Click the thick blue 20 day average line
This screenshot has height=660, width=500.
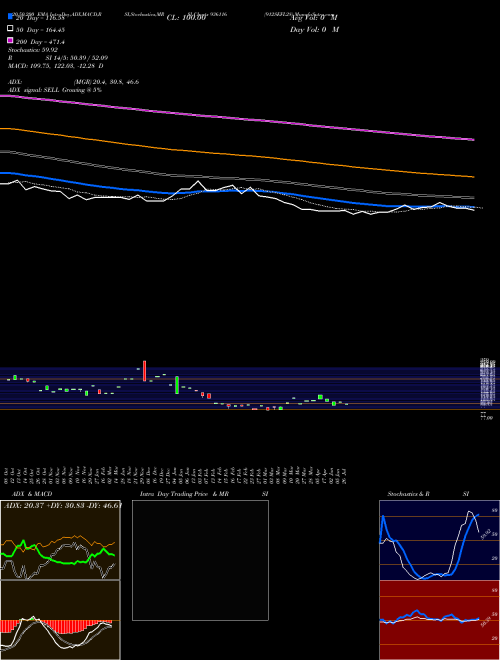(237, 190)
